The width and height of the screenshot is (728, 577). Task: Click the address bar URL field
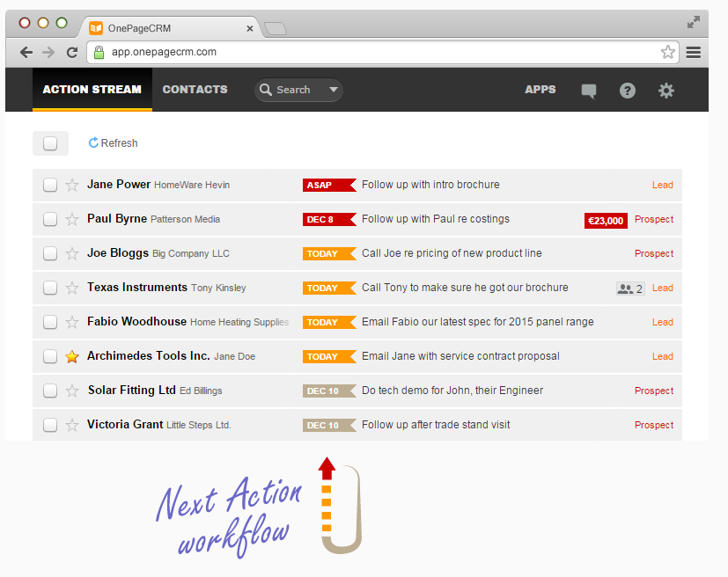tap(383, 52)
